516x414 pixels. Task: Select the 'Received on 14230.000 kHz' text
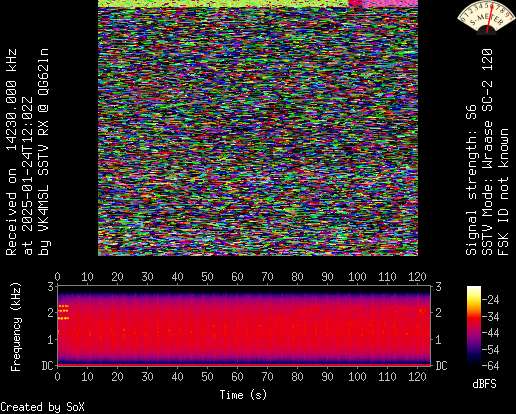(x=12, y=152)
